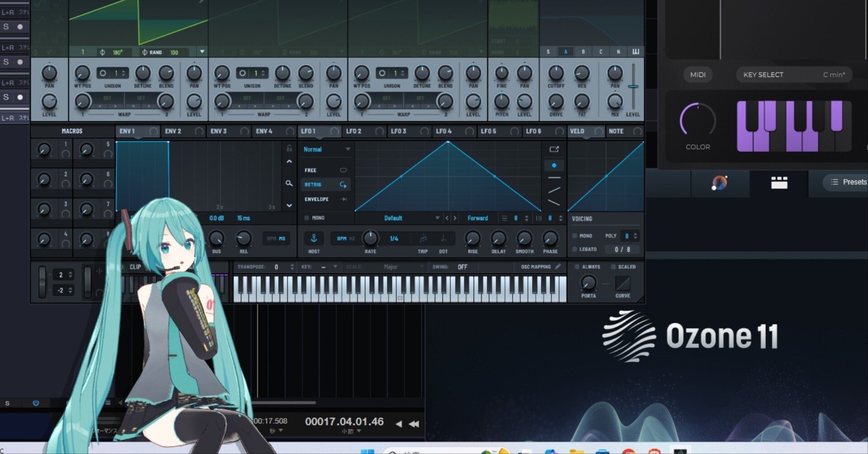Open the Default LFO shape dropdown
Screen dimensions: 868x454
399,218
